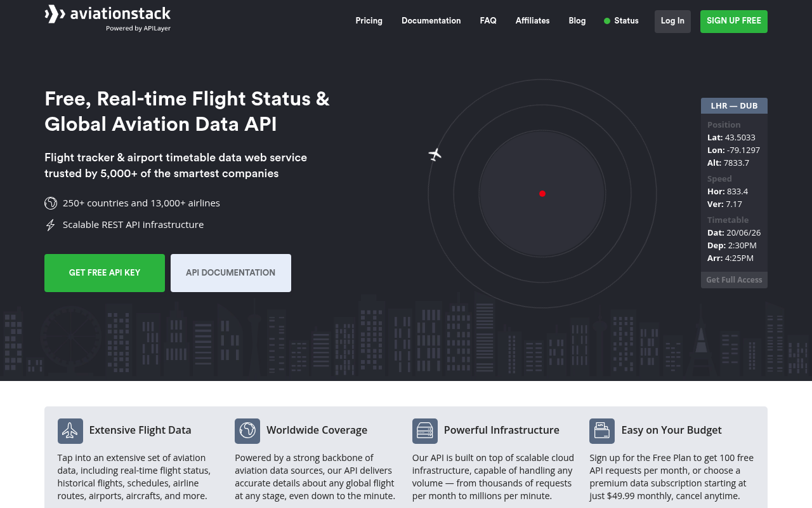The image size is (812, 508).
Task: Click the Dep: 2:30PM timetable entry
Action: pos(732,245)
